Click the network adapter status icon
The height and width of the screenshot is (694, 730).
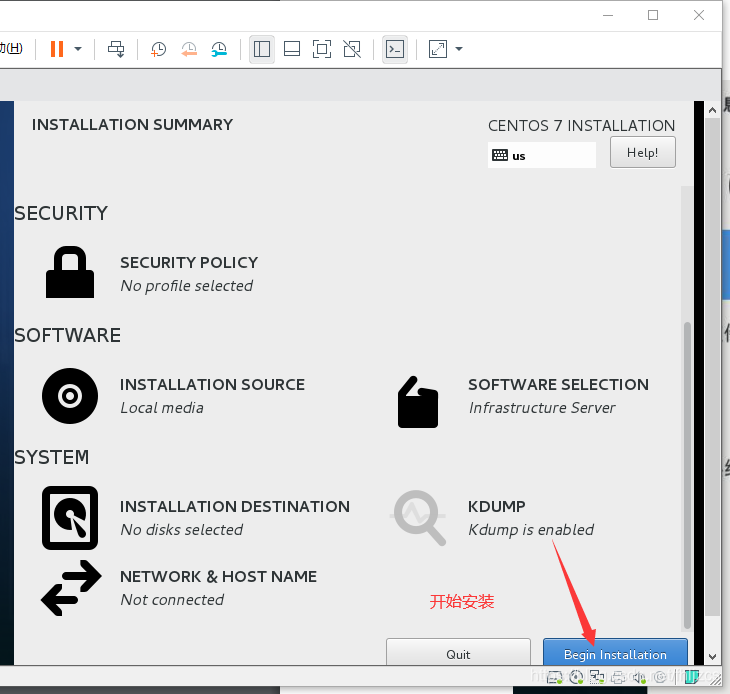pos(597,677)
